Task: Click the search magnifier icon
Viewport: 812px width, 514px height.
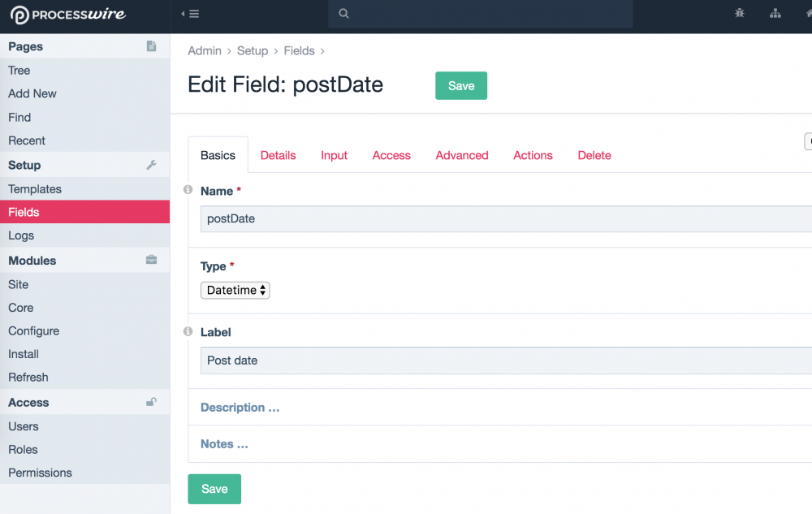Action: click(344, 14)
